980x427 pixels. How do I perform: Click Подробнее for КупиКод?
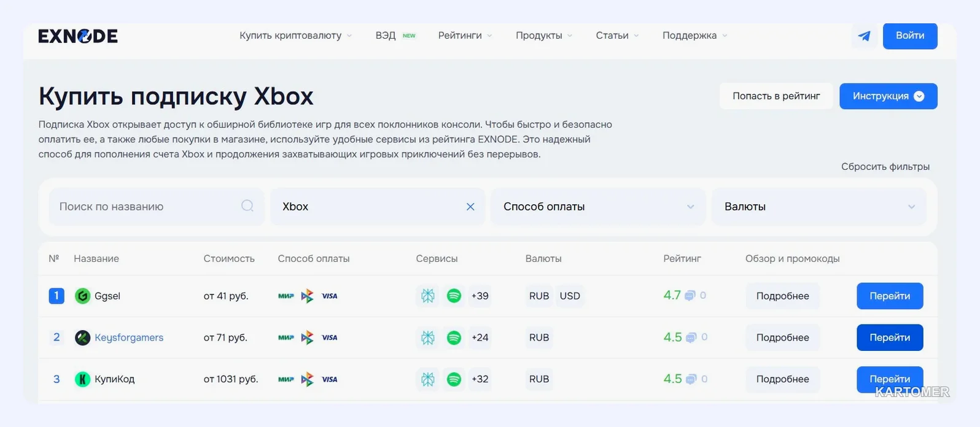(782, 379)
